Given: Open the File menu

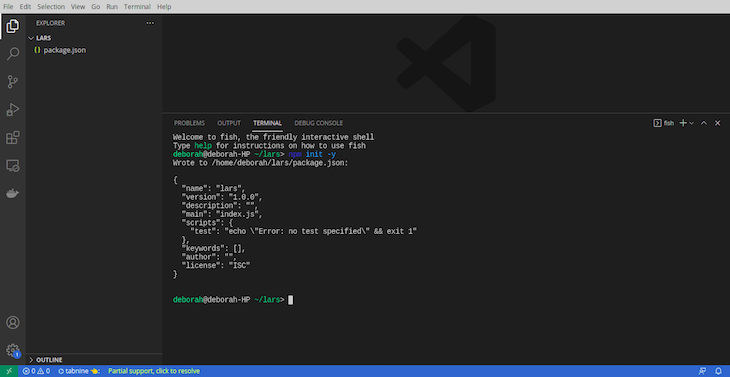Looking at the screenshot, I should pos(8,7).
